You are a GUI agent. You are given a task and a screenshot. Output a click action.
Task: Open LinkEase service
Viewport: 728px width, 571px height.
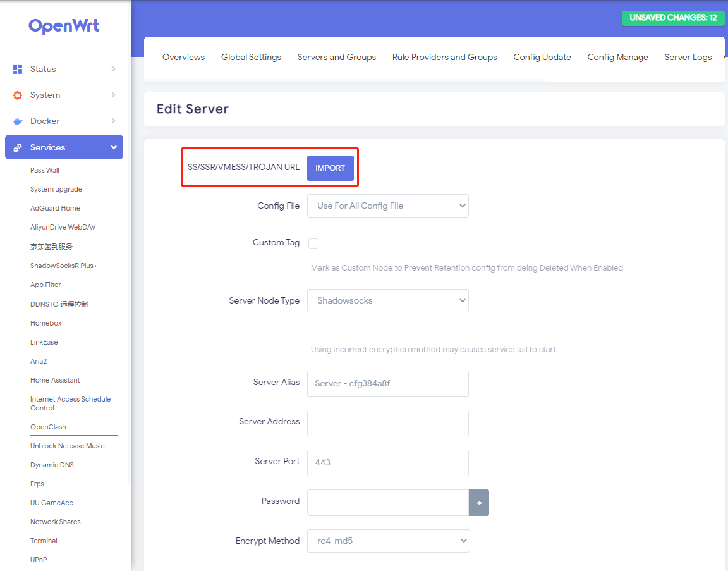pos(44,342)
